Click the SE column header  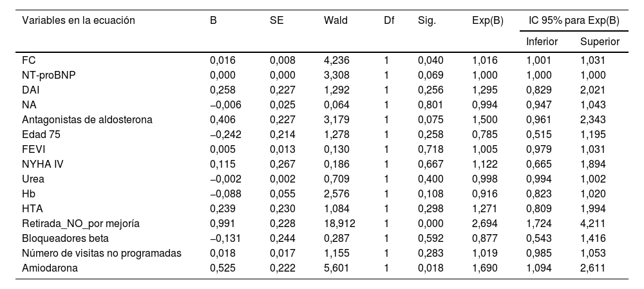point(276,21)
